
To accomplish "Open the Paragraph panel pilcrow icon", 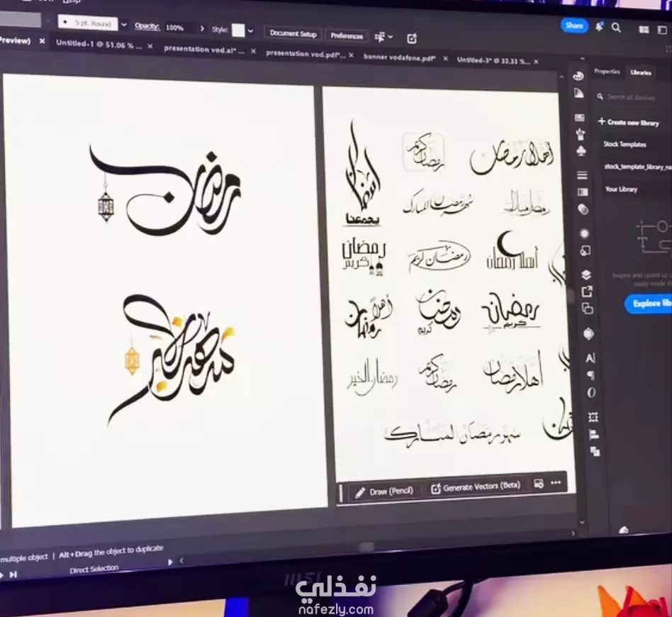I will [x=590, y=376].
